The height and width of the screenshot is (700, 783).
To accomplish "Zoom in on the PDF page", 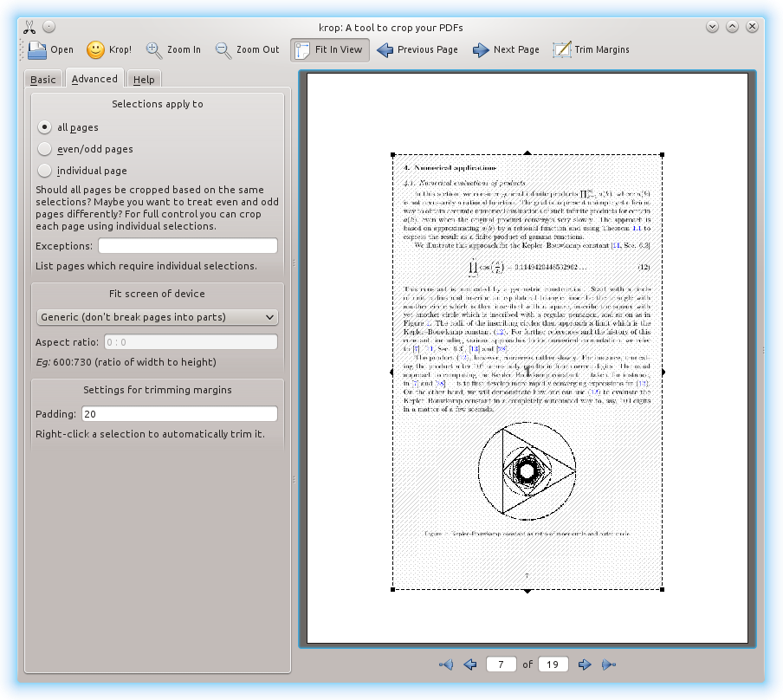I will [x=173, y=50].
